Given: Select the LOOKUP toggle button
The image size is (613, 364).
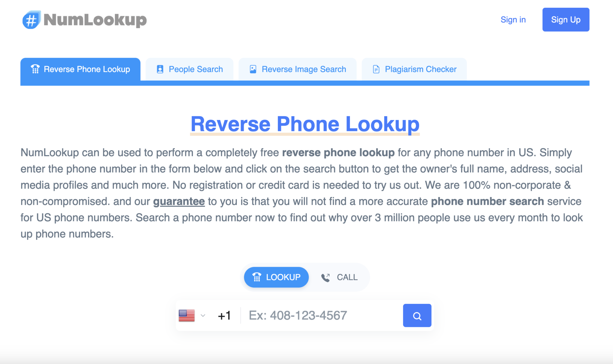Looking at the screenshot, I should [277, 277].
